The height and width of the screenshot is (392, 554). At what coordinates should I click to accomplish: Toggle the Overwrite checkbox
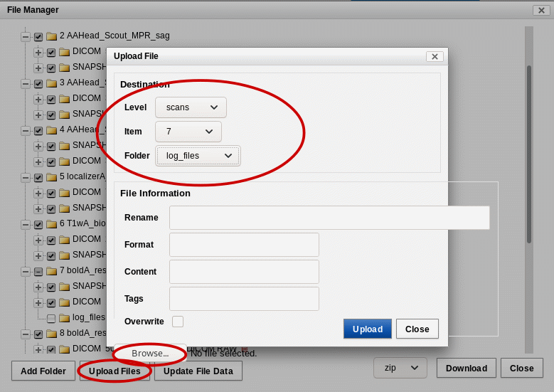pos(178,322)
